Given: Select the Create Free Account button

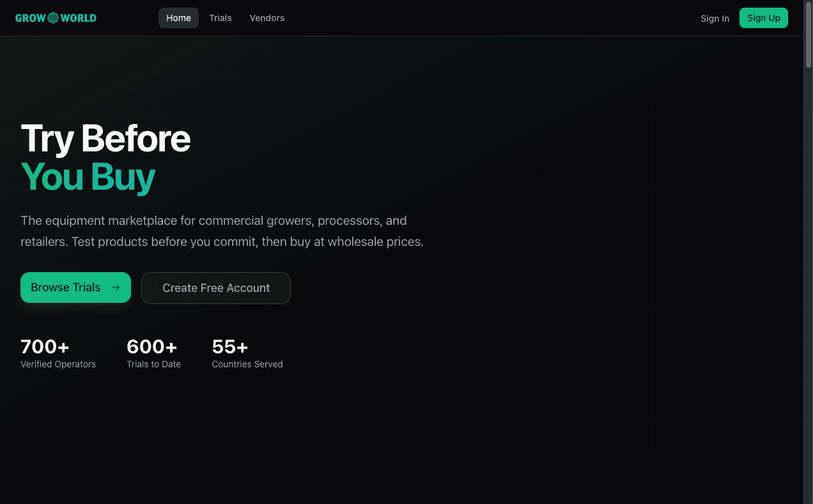Looking at the screenshot, I should click(216, 288).
